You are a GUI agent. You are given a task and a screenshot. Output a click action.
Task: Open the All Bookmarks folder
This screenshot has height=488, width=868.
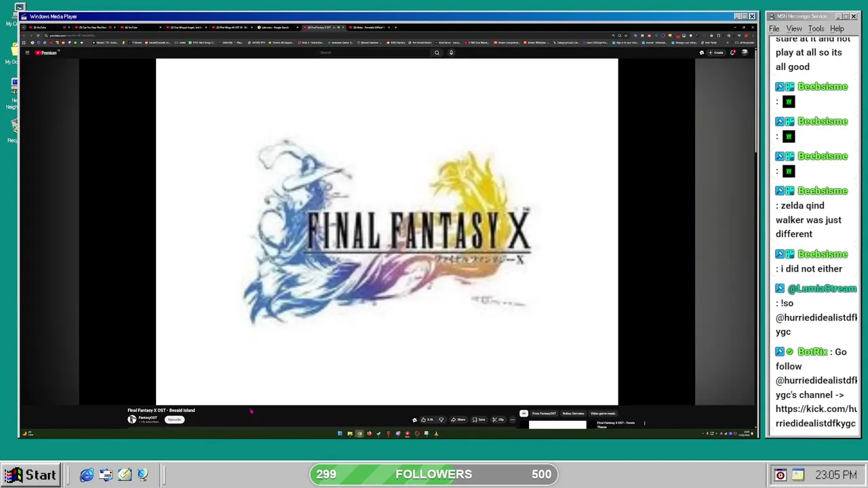pos(745,43)
